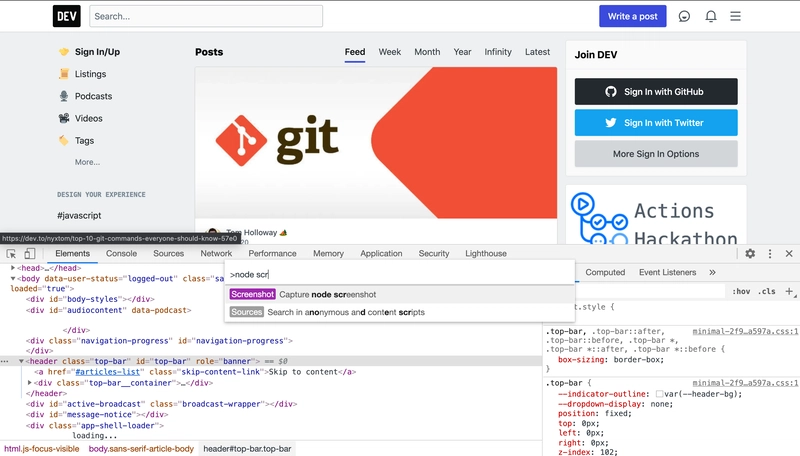Click Sign In with Twitter button
800x456 pixels.
(656, 123)
